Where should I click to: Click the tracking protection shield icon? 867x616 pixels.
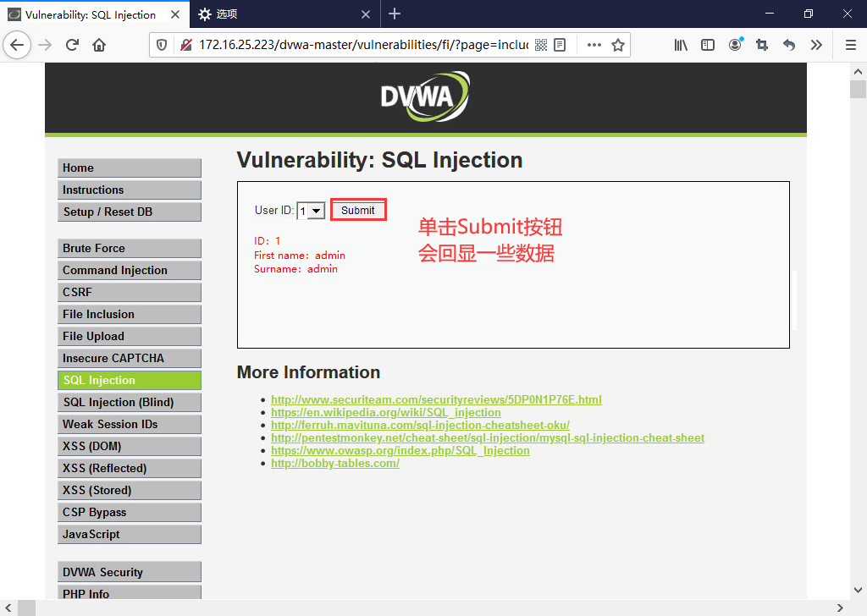point(162,45)
